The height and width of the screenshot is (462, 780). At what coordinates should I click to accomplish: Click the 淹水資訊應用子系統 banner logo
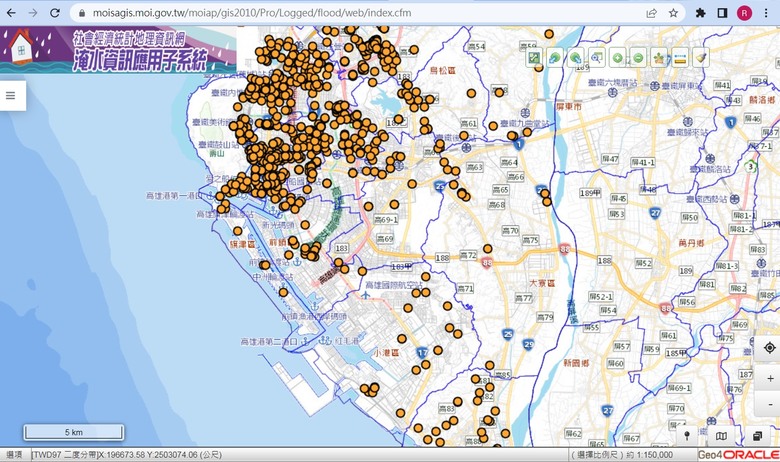tap(118, 50)
